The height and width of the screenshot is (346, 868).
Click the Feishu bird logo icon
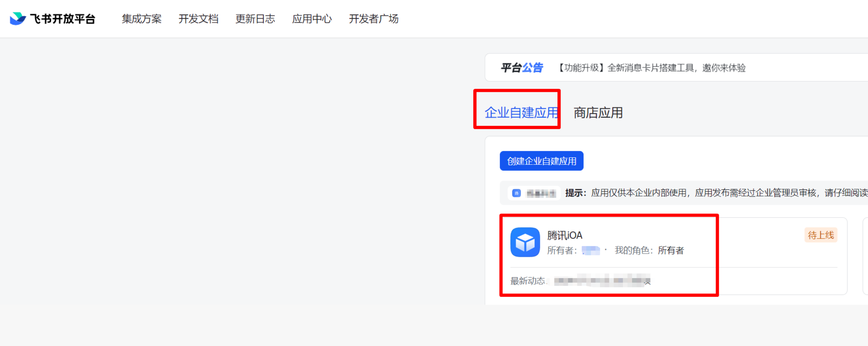point(18,18)
